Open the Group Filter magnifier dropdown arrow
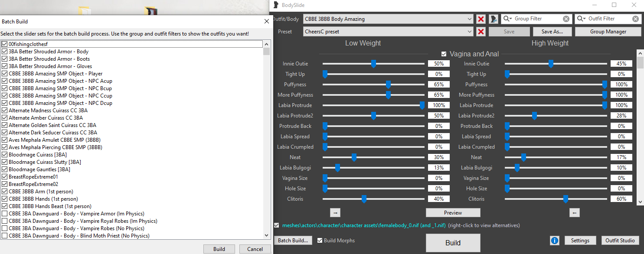The height and width of the screenshot is (254, 644). coord(510,19)
